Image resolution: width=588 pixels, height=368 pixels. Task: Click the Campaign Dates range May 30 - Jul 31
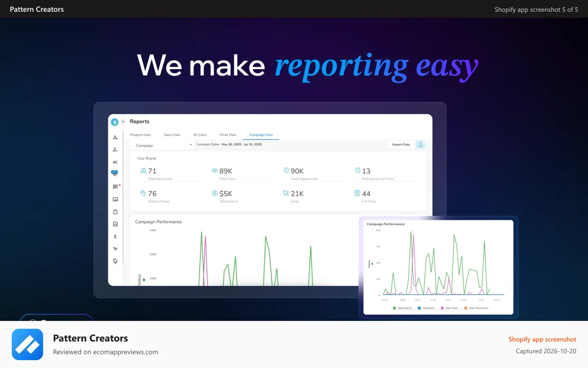pyautogui.click(x=241, y=145)
